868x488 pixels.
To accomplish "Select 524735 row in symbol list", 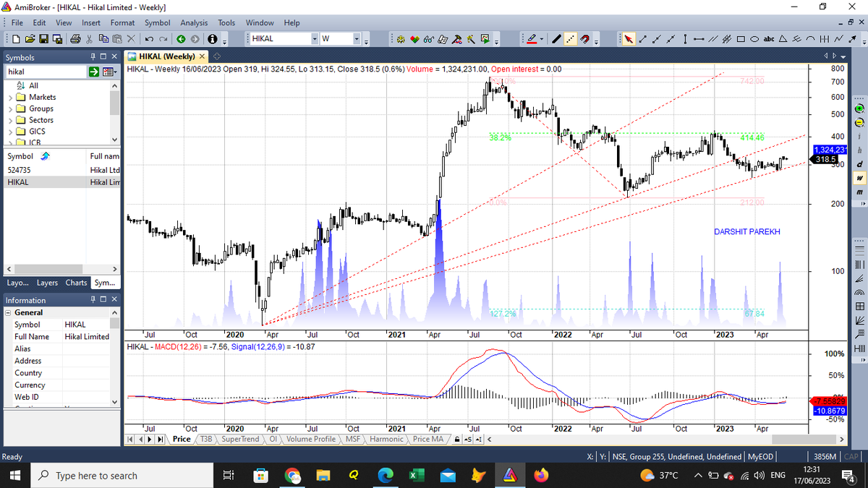I will tap(60, 170).
